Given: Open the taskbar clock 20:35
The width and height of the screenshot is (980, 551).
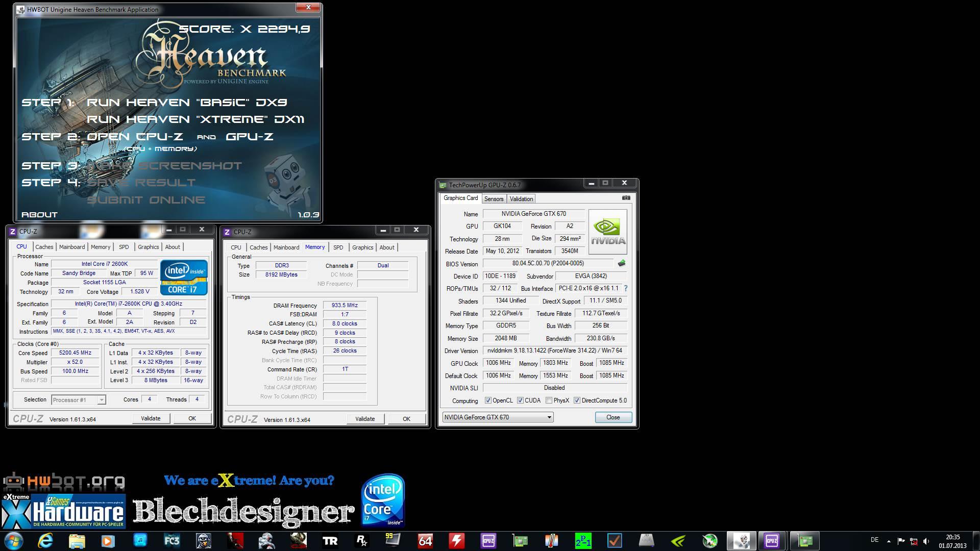Looking at the screenshot, I should 952,541.
